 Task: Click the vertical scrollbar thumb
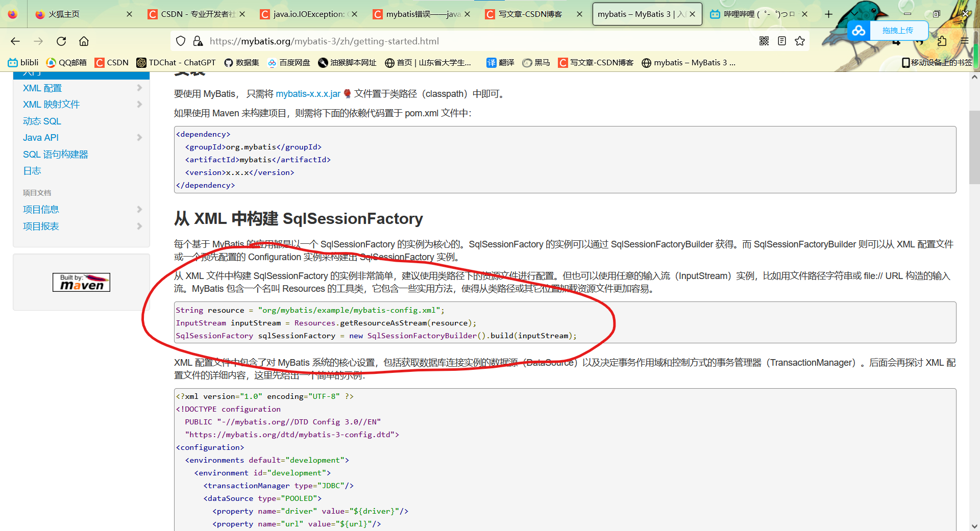pyautogui.click(x=974, y=147)
